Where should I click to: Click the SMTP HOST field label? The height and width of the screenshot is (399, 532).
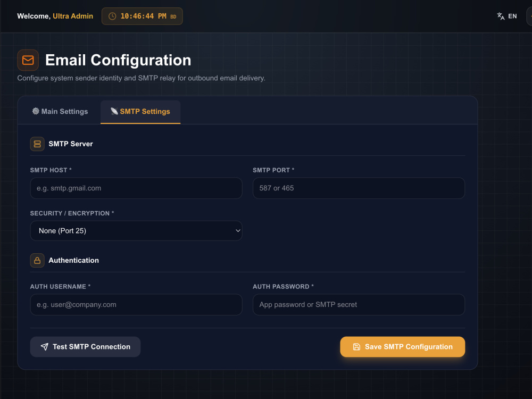coord(51,170)
